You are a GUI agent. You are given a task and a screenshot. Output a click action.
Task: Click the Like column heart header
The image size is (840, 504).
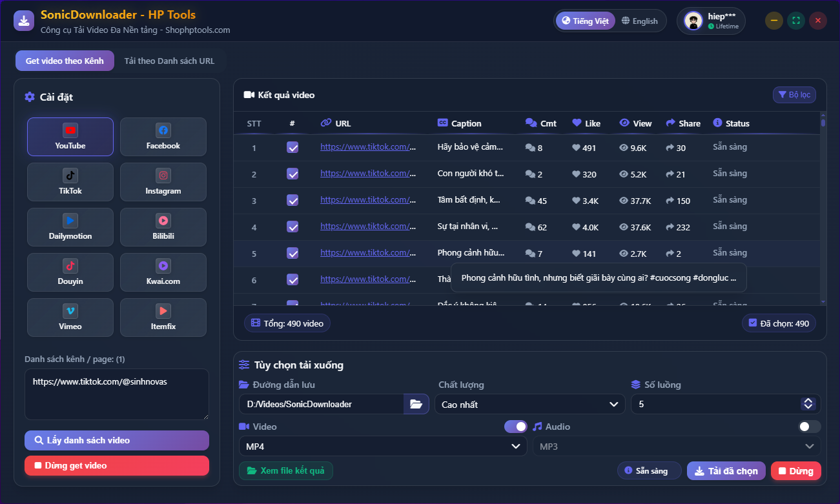(577, 123)
